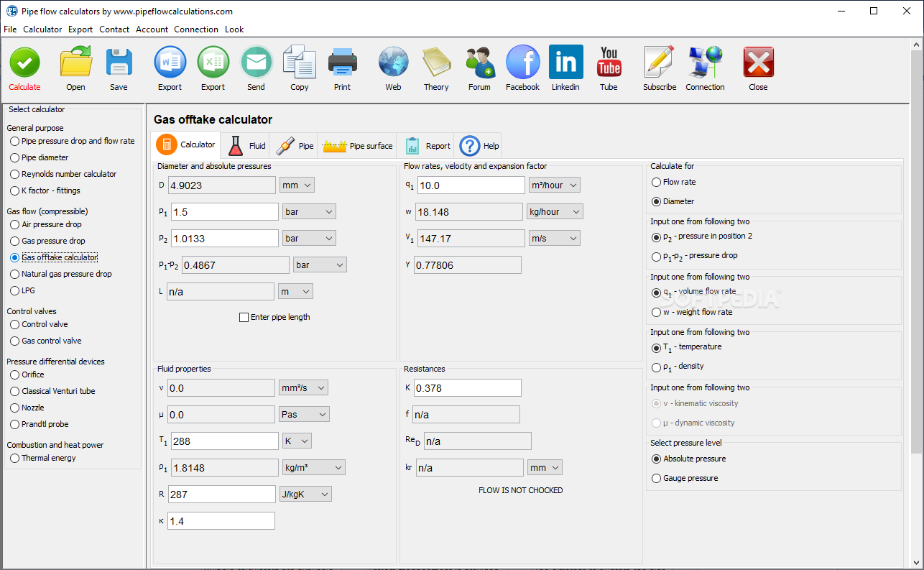Select w - weight flow rate input
This screenshot has width=924, height=570.
coord(692,312)
